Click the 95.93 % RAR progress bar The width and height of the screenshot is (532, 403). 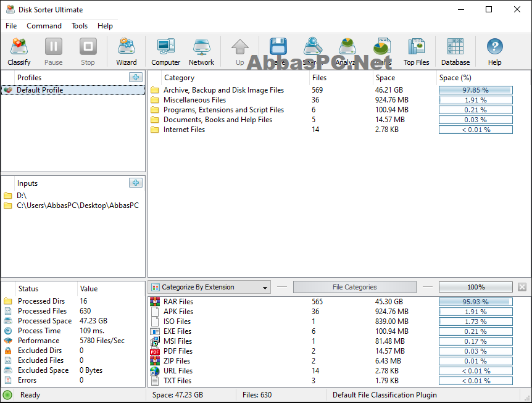[476, 302]
